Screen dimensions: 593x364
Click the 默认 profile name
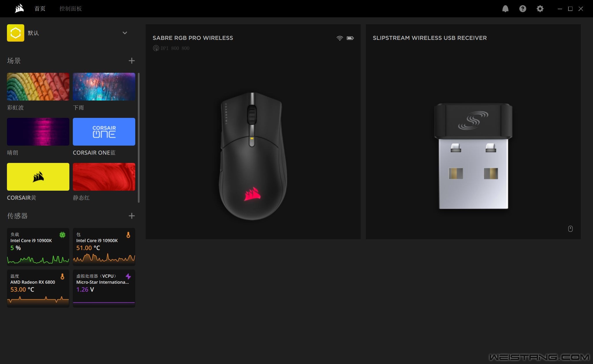[x=33, y=33]
